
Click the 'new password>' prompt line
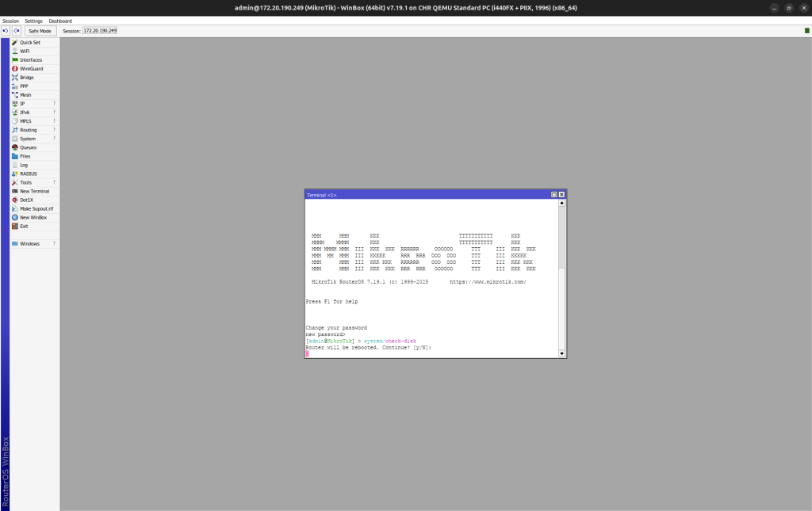point(326,334)
